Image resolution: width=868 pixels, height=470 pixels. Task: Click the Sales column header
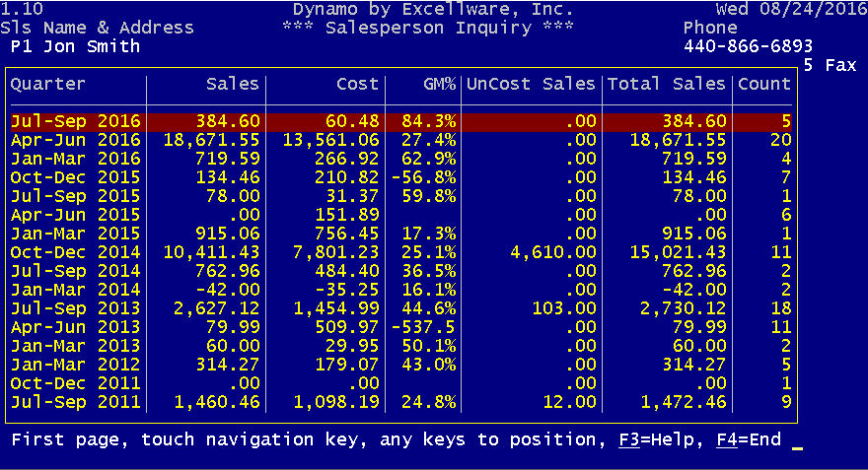coord(233,84)
